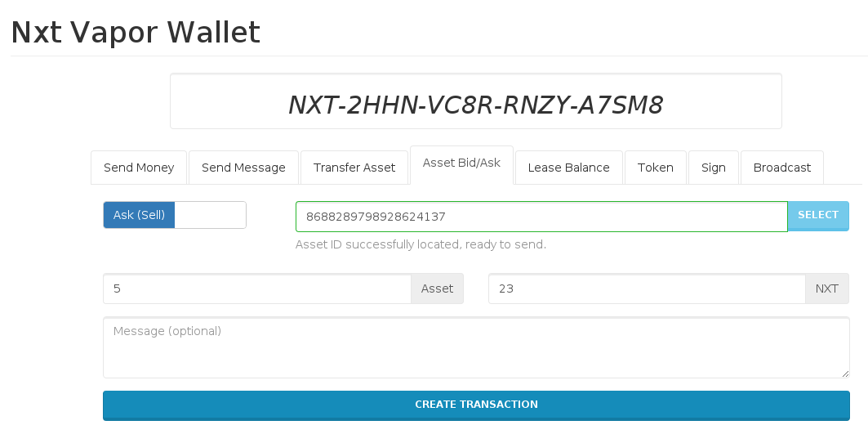Click the blank half of the Ask/Bid switch
Screen dimensions: 868x434
[211, 215]
